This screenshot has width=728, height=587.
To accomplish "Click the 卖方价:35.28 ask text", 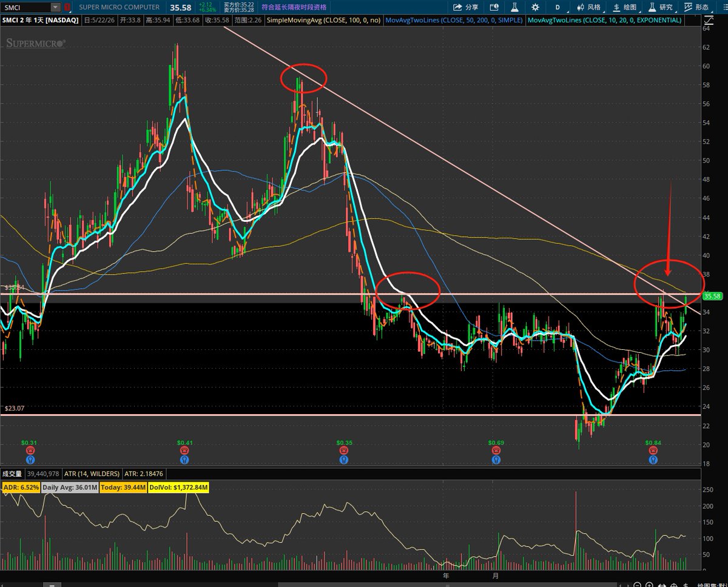I will coord(238,10).
